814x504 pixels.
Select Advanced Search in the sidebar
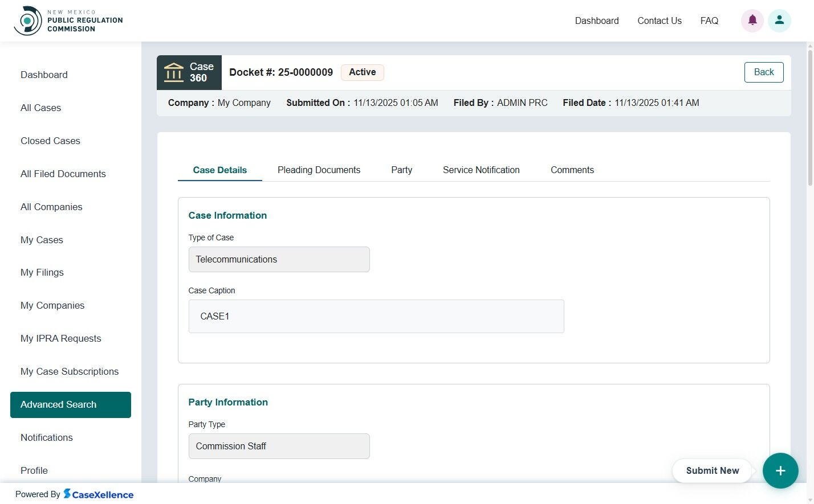(x=71, y=404)
